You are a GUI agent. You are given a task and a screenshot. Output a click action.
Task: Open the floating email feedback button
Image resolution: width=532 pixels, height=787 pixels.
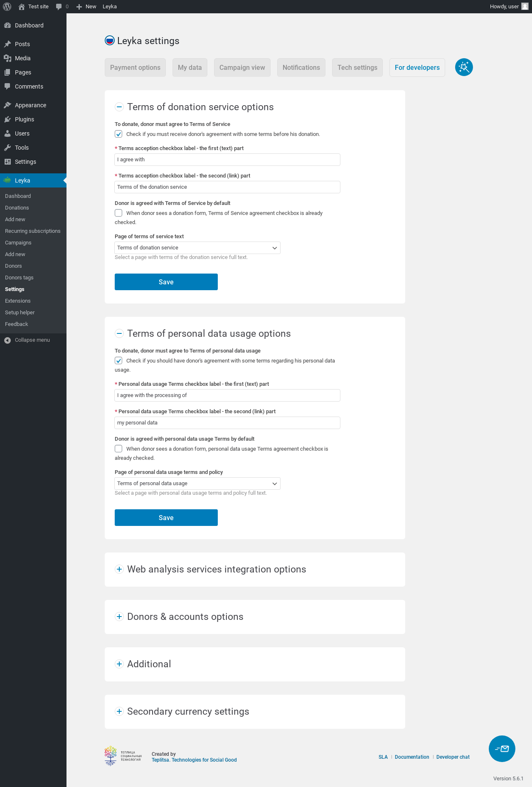(502, 749)
